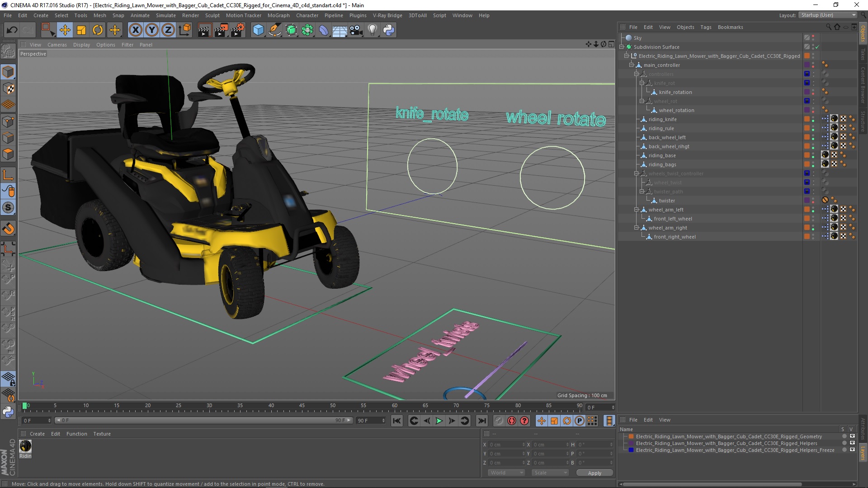This screenshot has height=488, width=868.
Task: Add a Camera object icon
Action: point(356,30)
